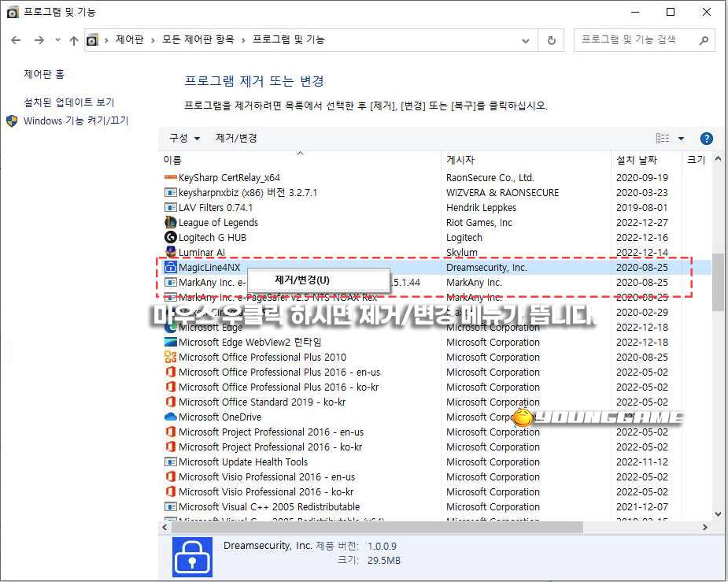
Task: Select Microsoft Visio Professional 2016 en-us icon
Action: pyautogui.click(x=171, y=476)
